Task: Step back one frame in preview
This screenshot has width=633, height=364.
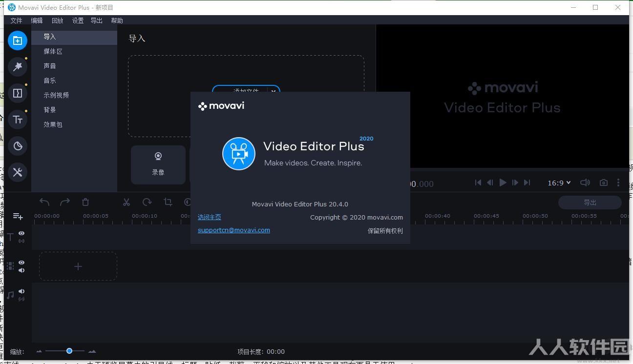Action: pos(490,182)
